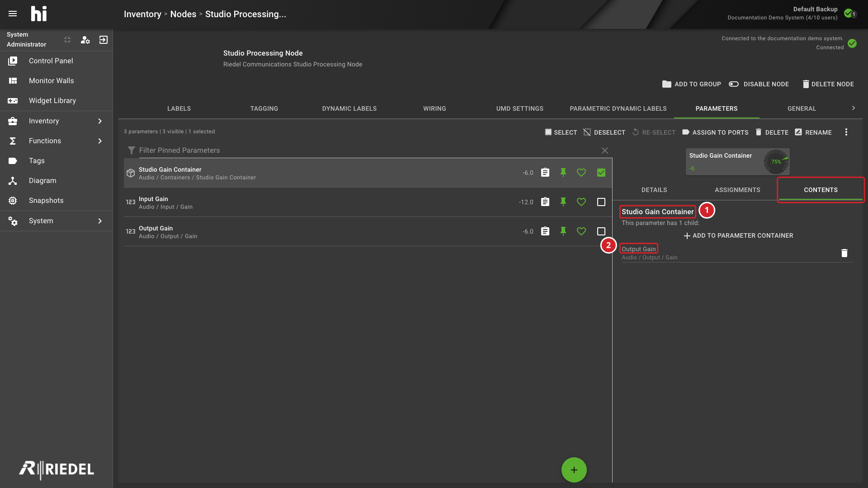
Task: Expand the System sidebar menu
Action: (x=57, y=221)
